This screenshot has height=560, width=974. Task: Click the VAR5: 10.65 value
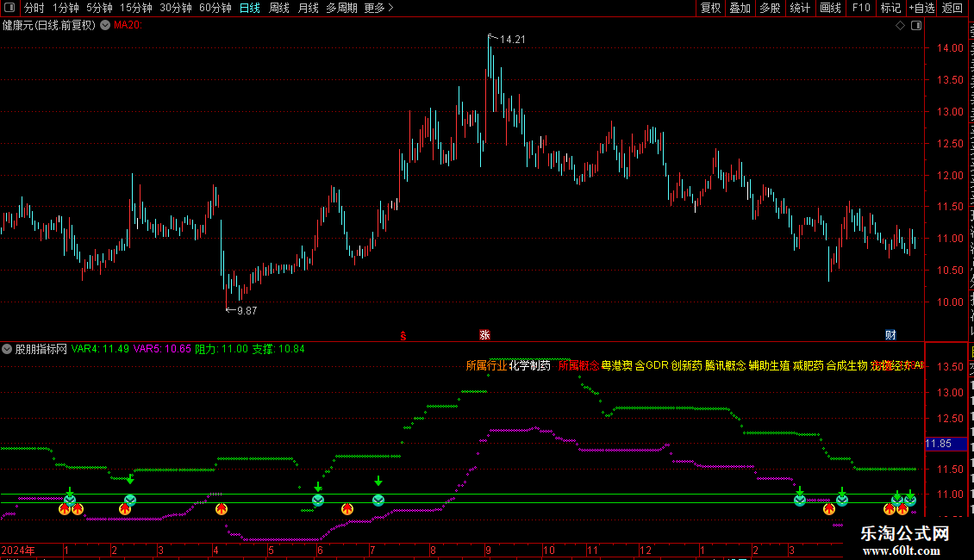[162, 349]
